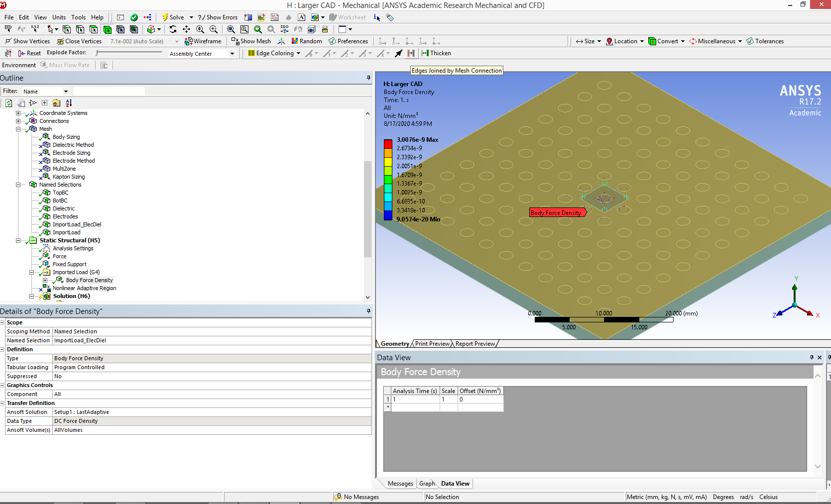
Task: Collapse the Scope section in Details
Action: click(2, 322)
